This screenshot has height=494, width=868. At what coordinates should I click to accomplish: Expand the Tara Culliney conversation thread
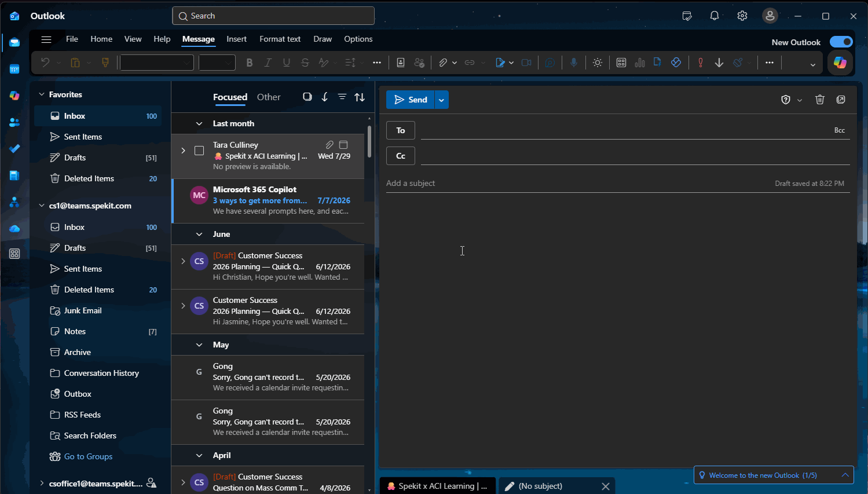point(183,151)
